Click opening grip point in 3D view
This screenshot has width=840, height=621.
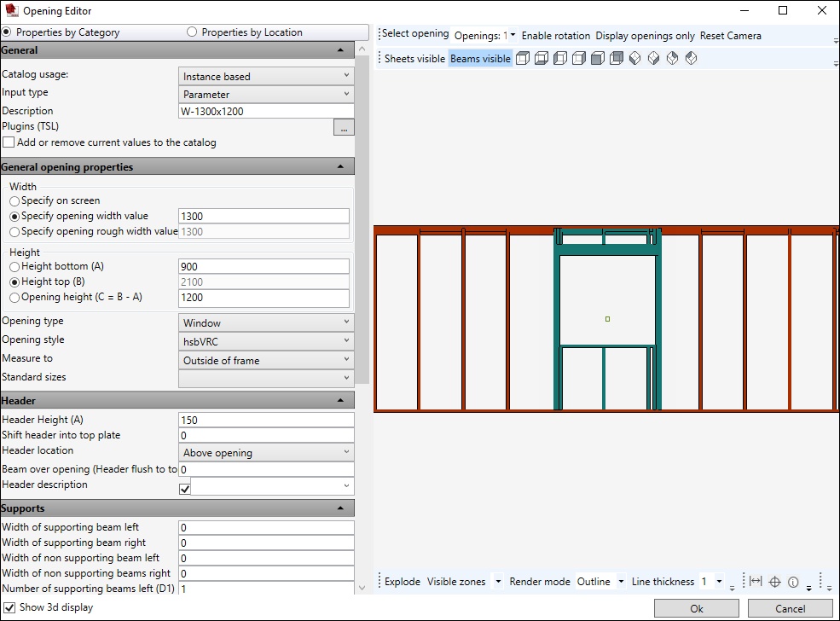tap(607, 319)
